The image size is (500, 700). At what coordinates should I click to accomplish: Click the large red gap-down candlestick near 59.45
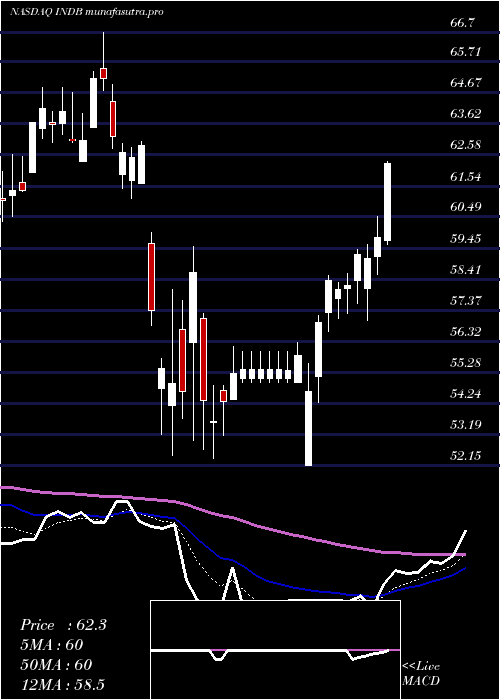pyautogui.click(x=151, y=277)
